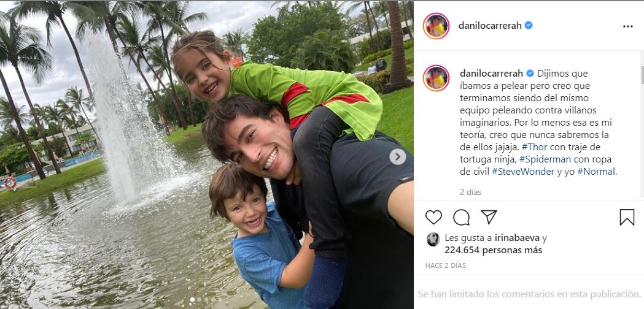Share post via paper plane icon

[x=489, y=216]
